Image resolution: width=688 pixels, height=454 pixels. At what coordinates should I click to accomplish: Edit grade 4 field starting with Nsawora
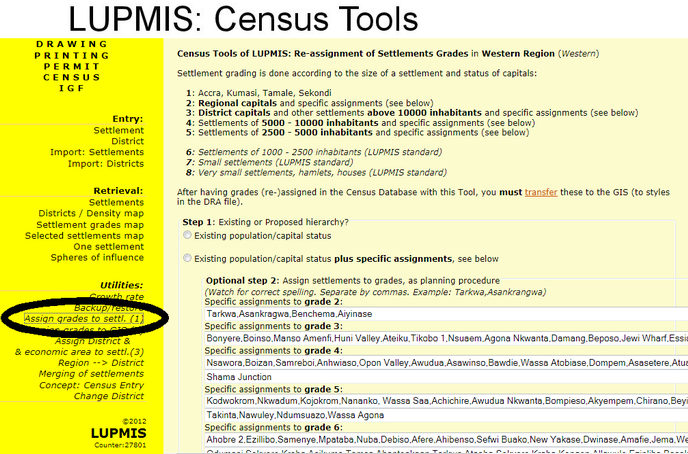coord(446,363)
